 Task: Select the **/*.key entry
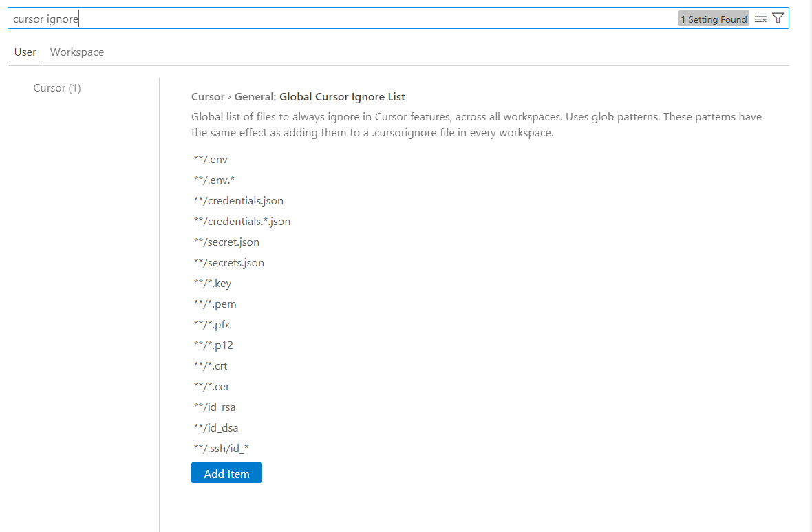213,284
